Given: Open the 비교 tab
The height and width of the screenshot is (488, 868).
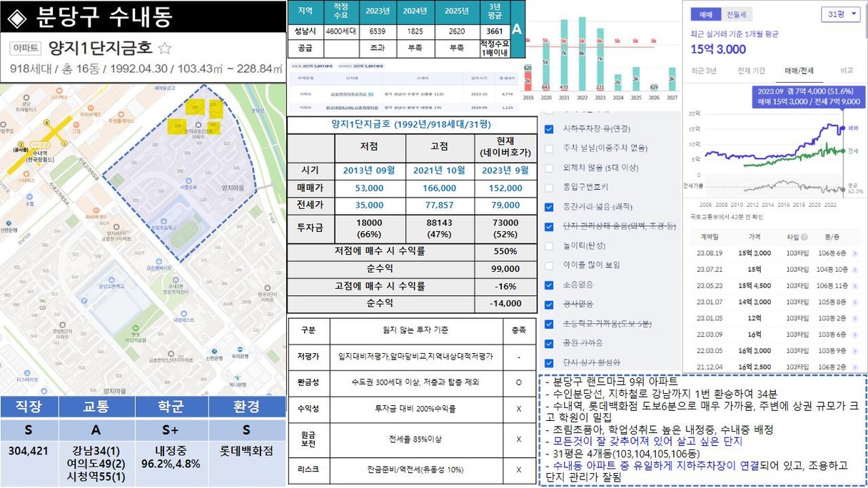Looking at the screenshot, I should pyautogui.click(x=847, y=71).
